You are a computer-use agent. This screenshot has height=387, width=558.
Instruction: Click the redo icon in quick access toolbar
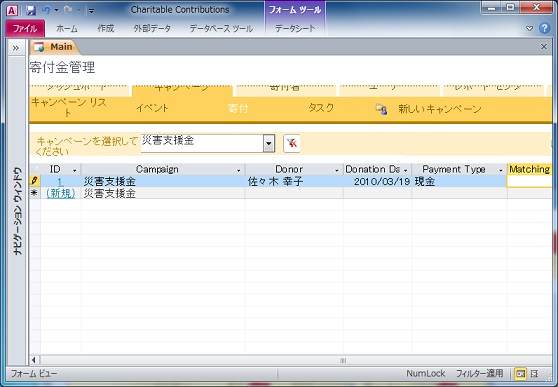click(68, 10)
